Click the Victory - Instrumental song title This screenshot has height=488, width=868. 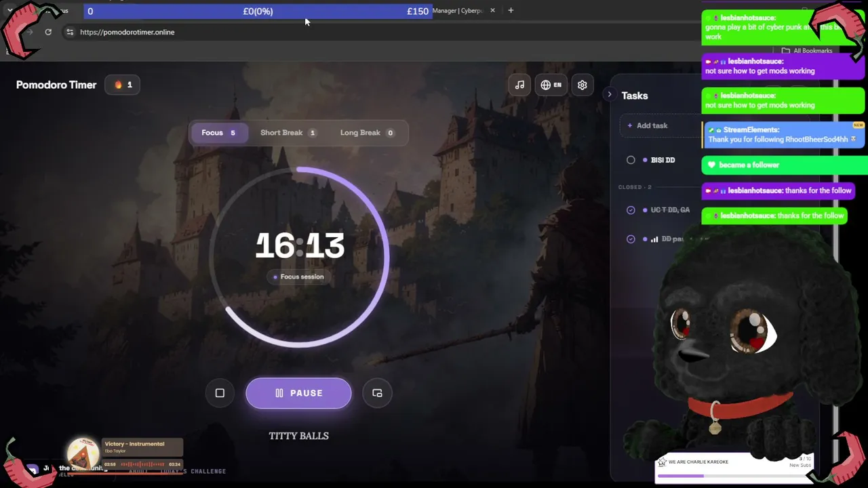[134, 444]
